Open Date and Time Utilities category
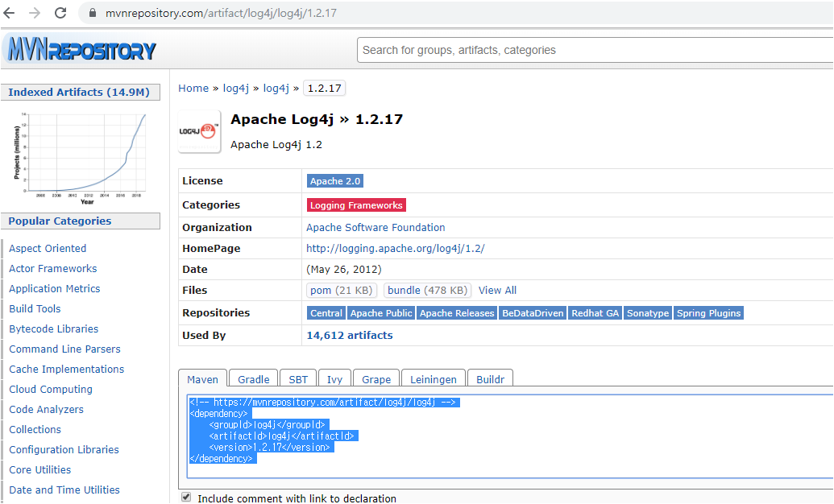The height and width of the screenshot is (504, 834). [64, 490]
